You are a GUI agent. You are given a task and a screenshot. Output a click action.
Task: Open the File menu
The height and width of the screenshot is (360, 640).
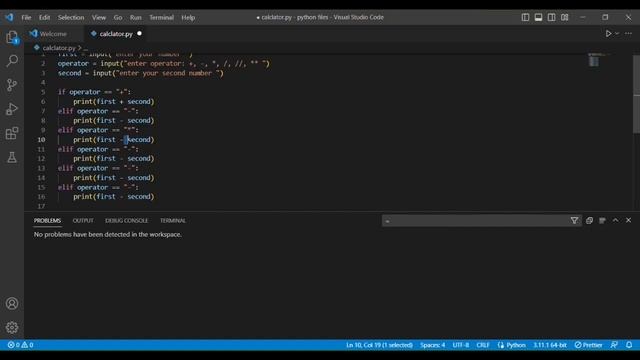pos(26,17)
